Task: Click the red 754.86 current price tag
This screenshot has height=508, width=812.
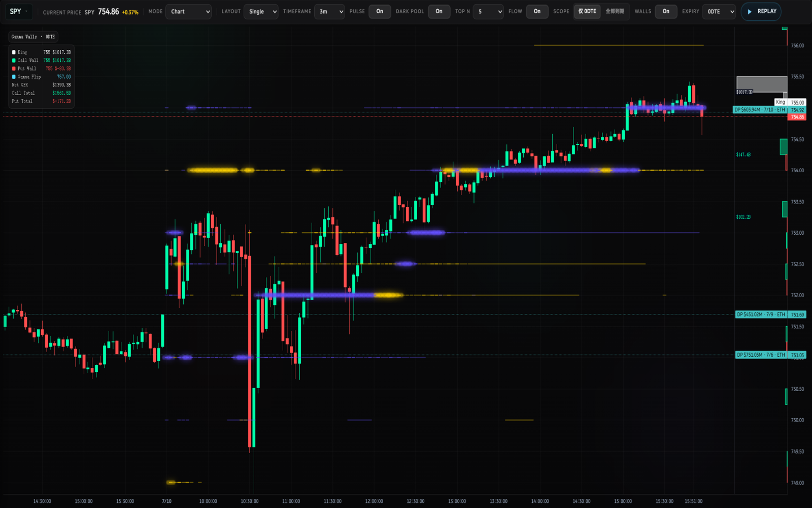Action: [797, 117]
